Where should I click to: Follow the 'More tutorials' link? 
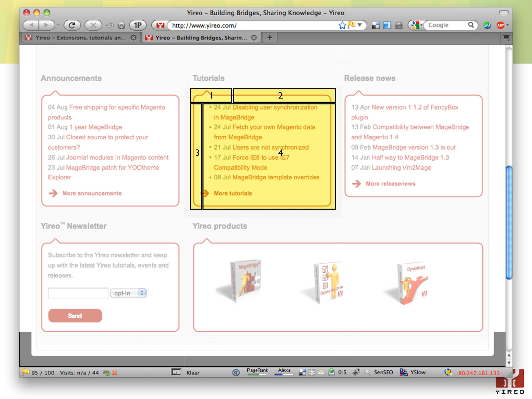(233, 193)
